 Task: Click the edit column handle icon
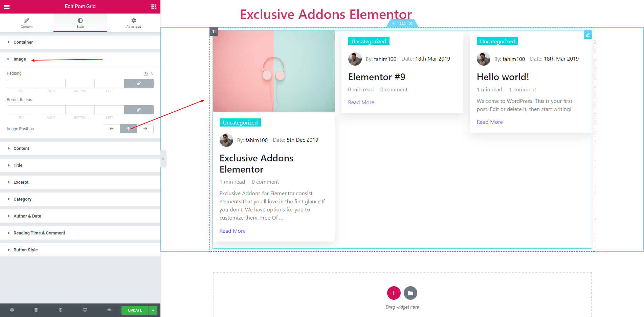[x=214, y=31]
